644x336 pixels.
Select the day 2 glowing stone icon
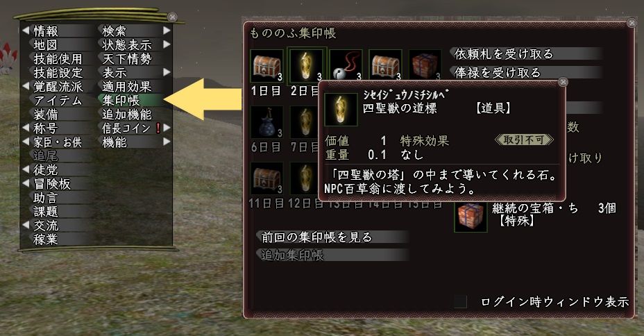click(307, 66)
